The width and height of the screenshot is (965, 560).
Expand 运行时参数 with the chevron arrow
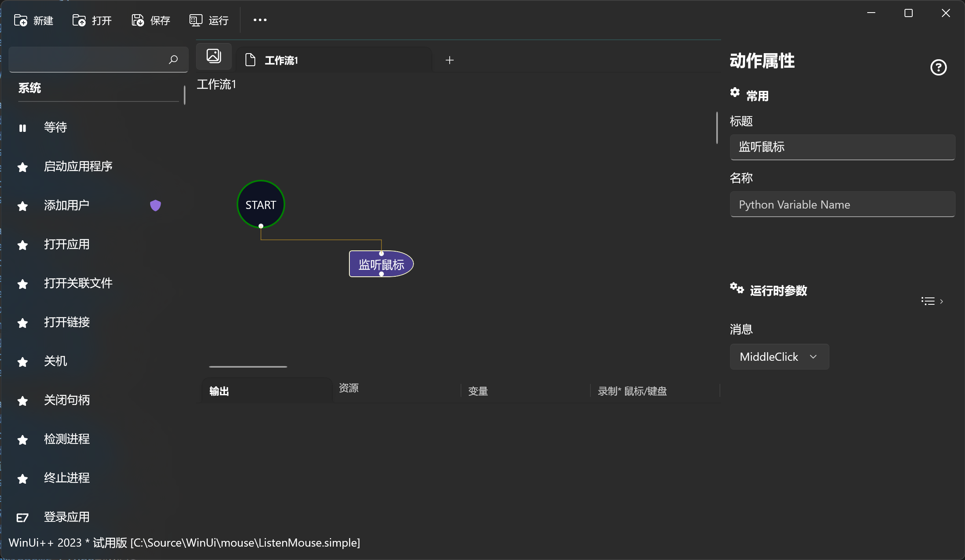point(941,301)
